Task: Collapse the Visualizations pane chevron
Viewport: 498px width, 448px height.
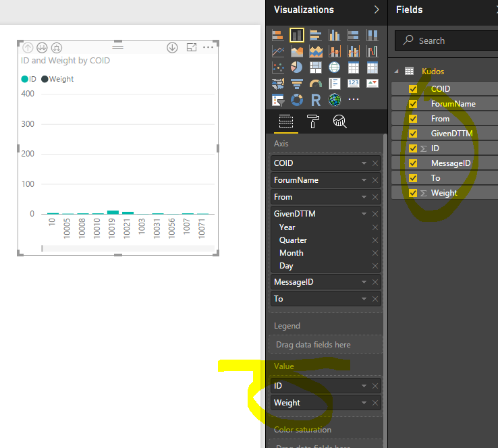Action: point(377,10)
